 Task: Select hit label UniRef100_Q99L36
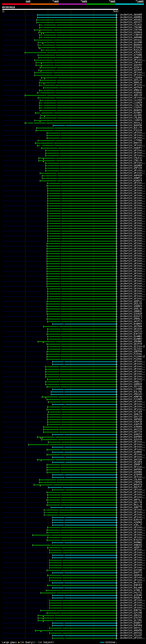pos(131,309)
